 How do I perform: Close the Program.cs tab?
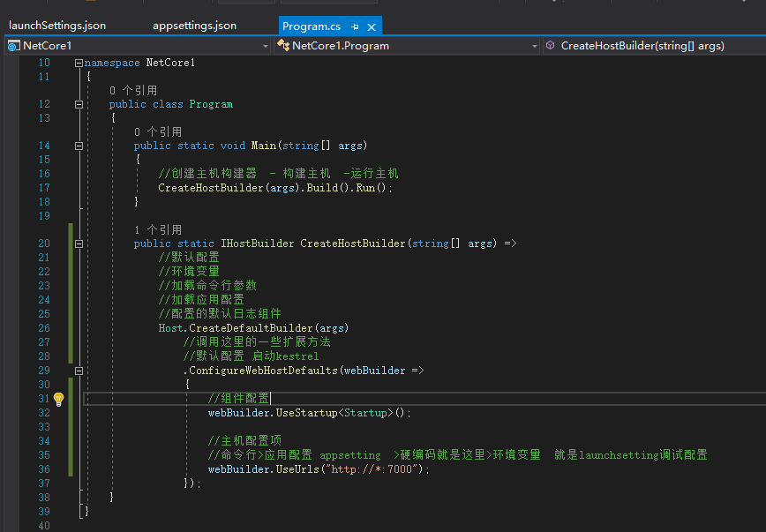(x=371, y=26)
